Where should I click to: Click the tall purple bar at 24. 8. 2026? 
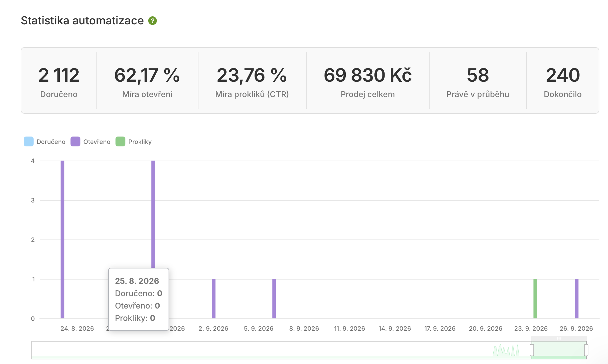[63, 239]
